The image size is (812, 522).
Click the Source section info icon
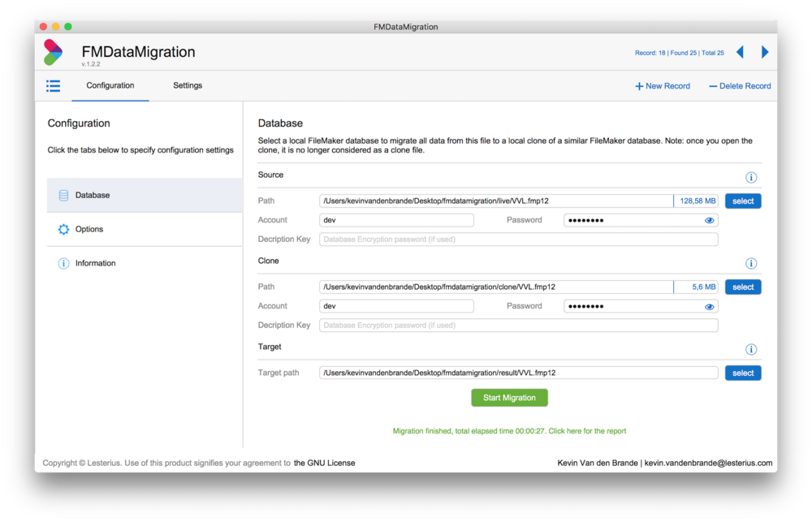point(751,178)
